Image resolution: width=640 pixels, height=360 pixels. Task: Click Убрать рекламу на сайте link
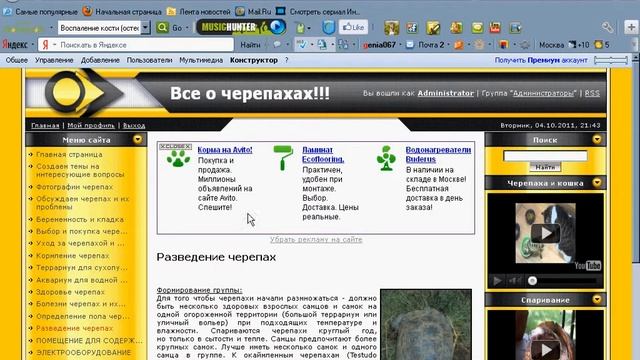316,240
